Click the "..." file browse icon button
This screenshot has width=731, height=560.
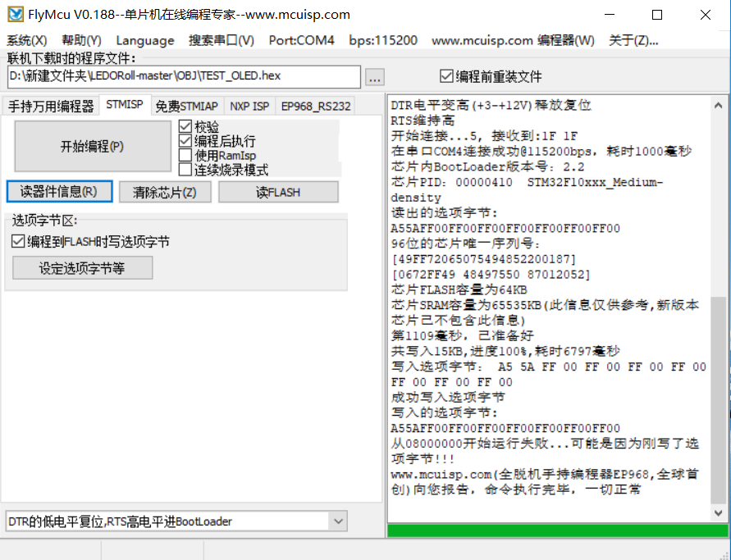pyautogui.click(x=374, y=76)
